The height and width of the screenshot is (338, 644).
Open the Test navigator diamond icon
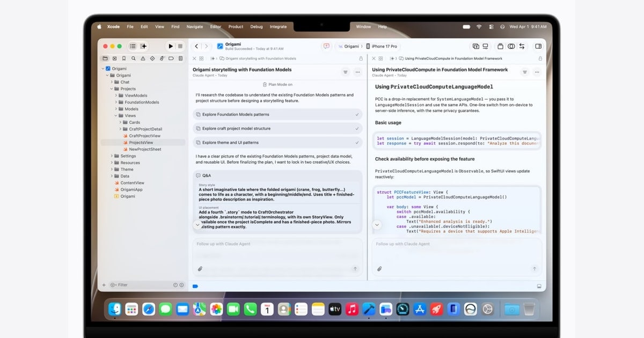(x=152, y=58)
